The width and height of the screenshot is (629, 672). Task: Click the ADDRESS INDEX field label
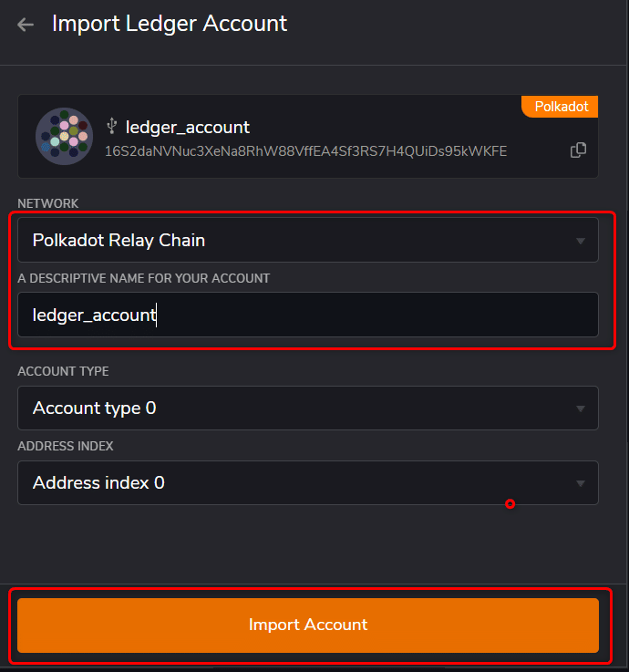pos(66,446)
